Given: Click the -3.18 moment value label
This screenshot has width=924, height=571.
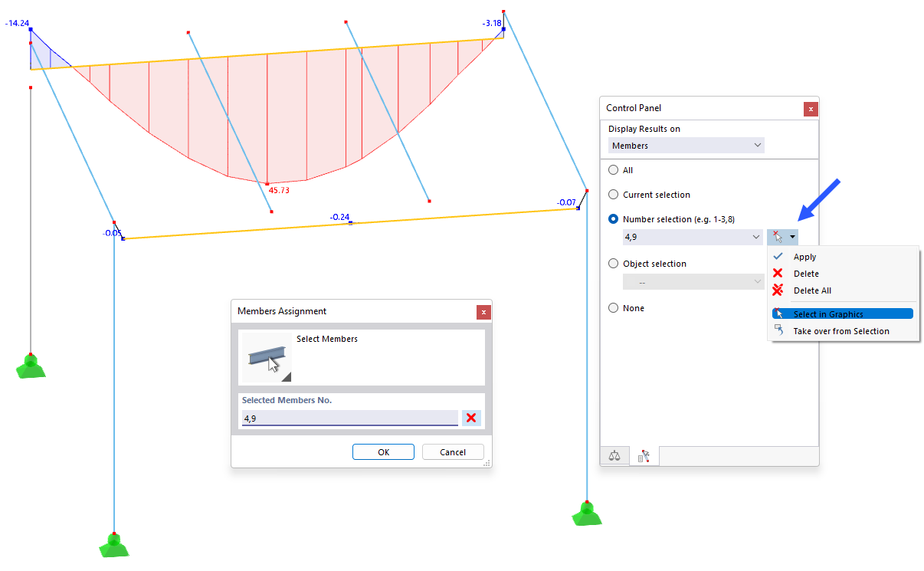Looking at the screenshot, I should 492,23.
